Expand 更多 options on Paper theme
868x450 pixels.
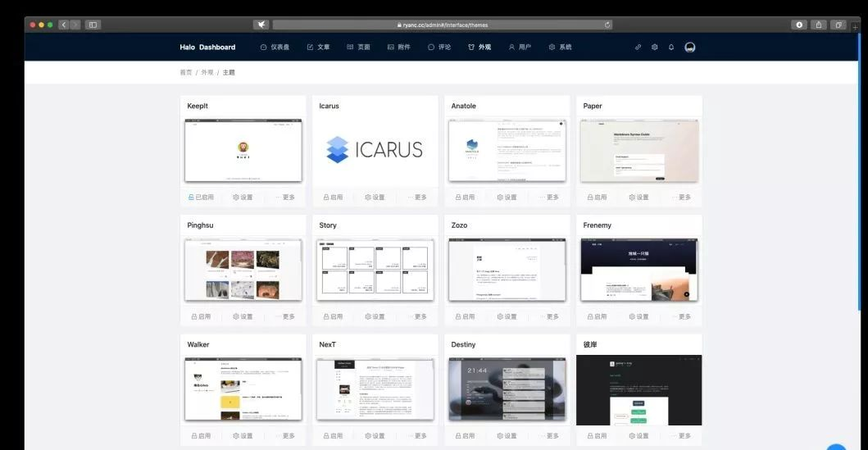[681, 197]
